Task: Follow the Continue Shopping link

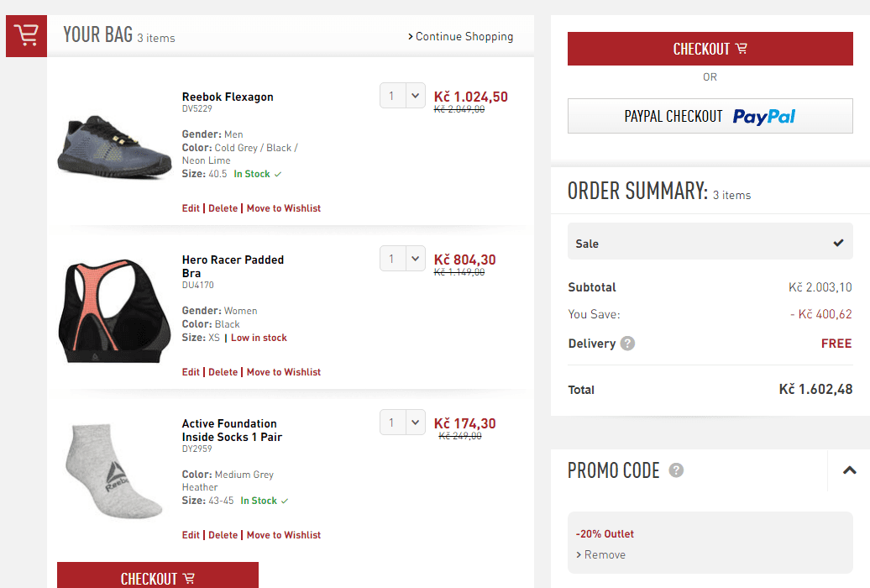Action: point(460,36)
